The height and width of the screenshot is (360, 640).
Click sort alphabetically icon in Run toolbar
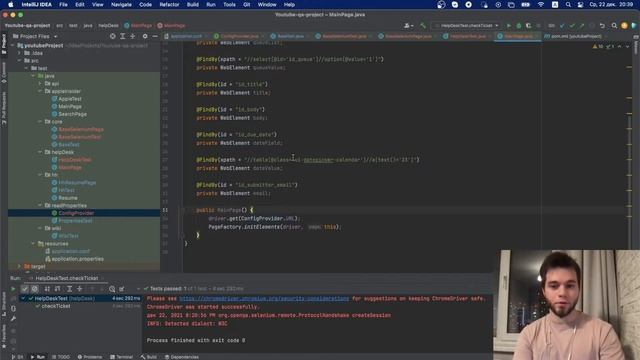[x=47, y=289]
